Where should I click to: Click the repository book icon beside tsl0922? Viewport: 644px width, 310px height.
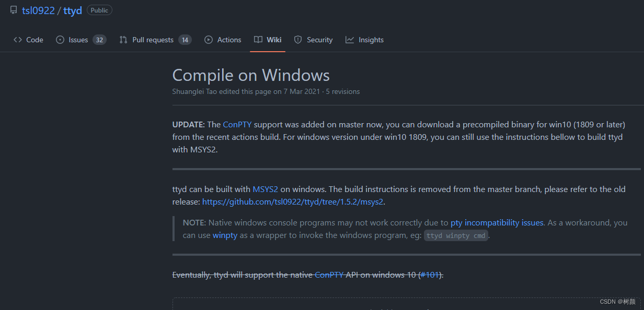point(13,9)
